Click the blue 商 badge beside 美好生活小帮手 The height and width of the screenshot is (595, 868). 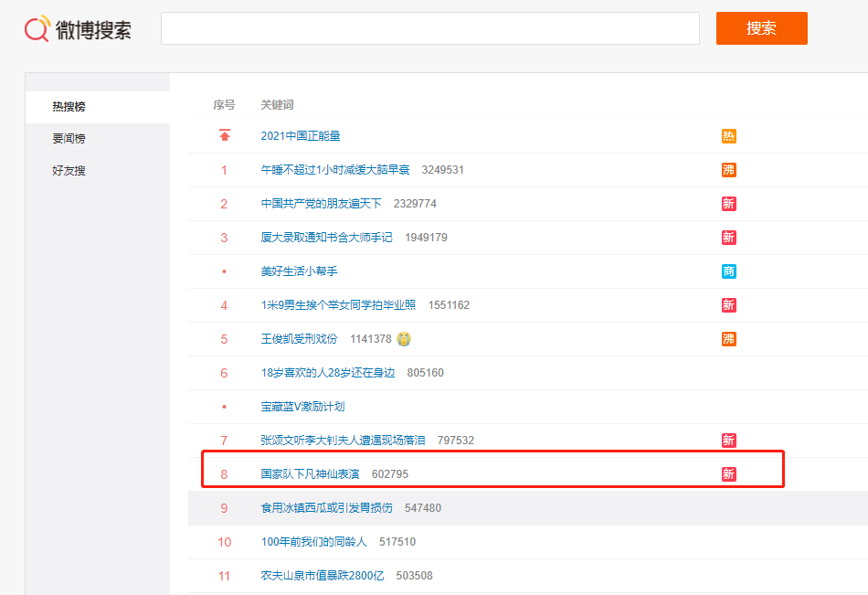click(x=728, y=271)
